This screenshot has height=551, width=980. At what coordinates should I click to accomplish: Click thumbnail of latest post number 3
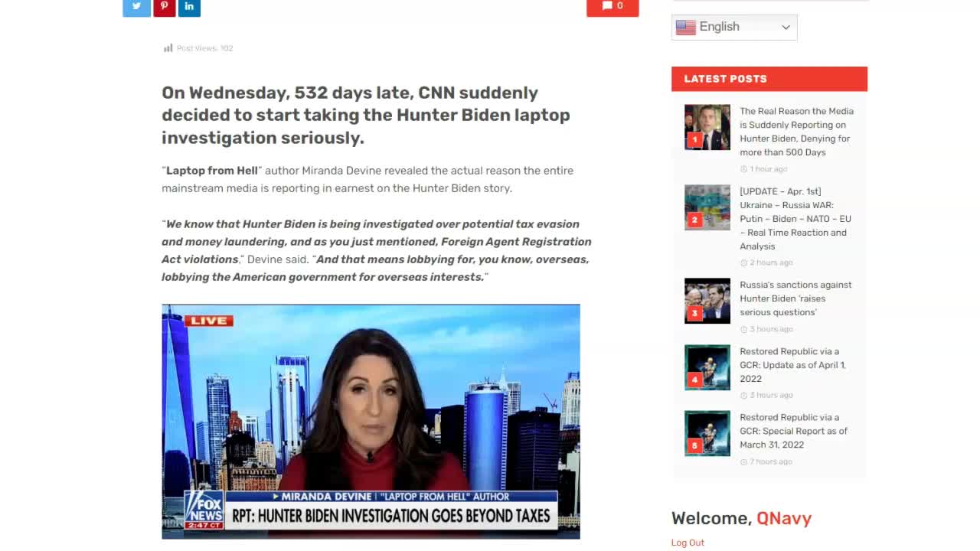point(707,301)
